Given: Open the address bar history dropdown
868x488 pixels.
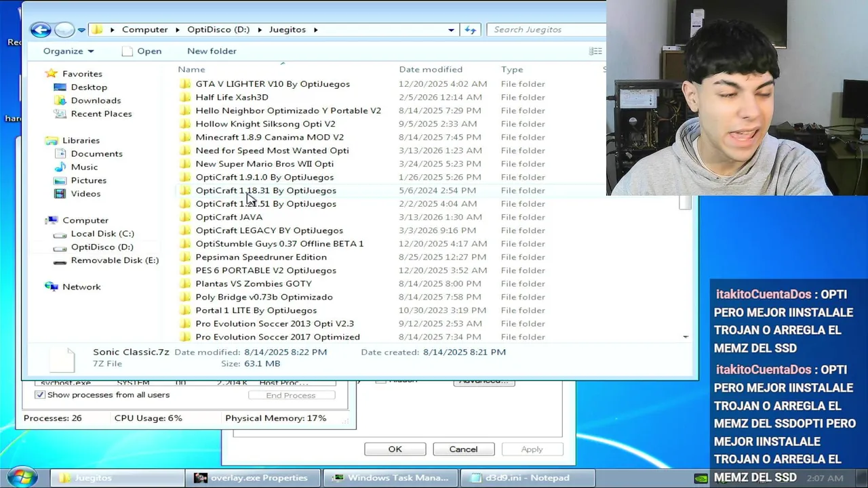Looking at the screenshot, I should click(x=451, y=30).
